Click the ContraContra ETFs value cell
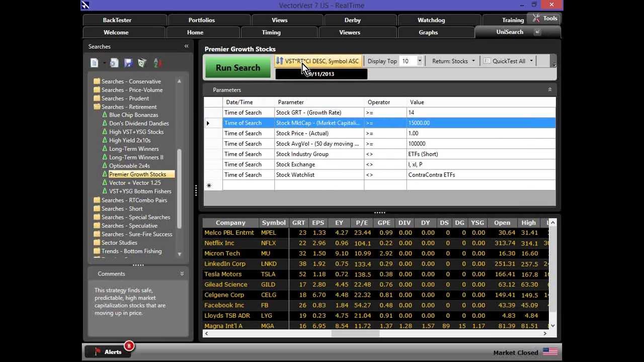The width and height of the screenshot is (644, 362). click(x=481, y=175)
